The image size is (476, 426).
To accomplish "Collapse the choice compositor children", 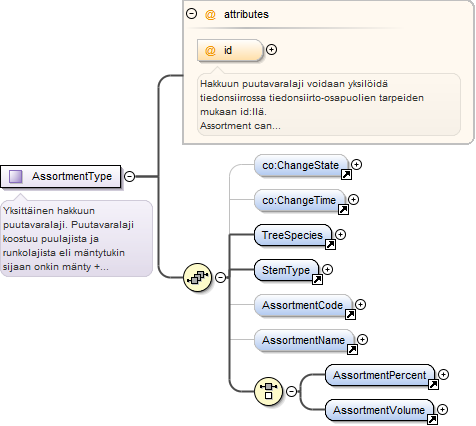I will pos(291,391).
